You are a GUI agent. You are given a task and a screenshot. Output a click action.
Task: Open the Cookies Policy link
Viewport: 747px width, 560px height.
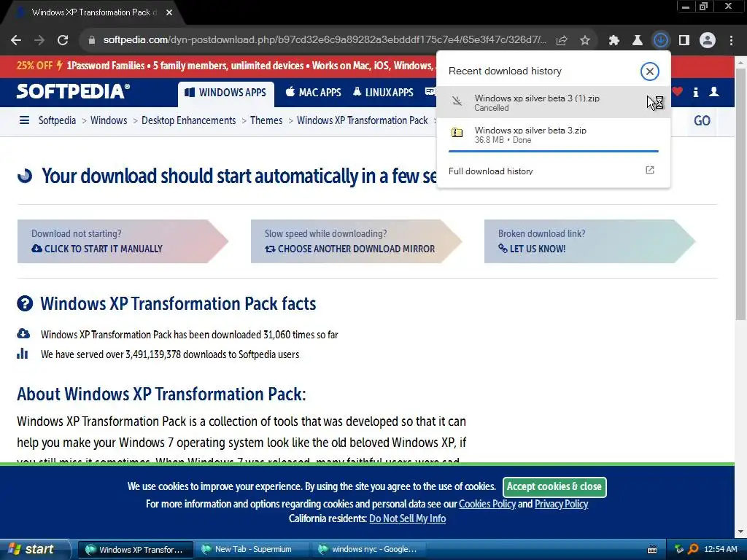click(487, 504)
